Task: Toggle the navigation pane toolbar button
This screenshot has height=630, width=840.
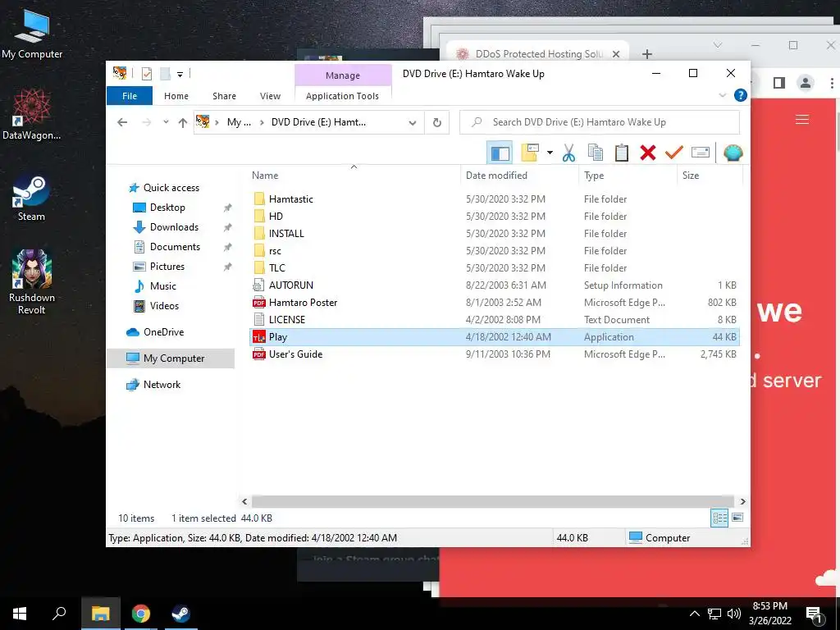Action: pyautogui.click(x=500, y=153)
